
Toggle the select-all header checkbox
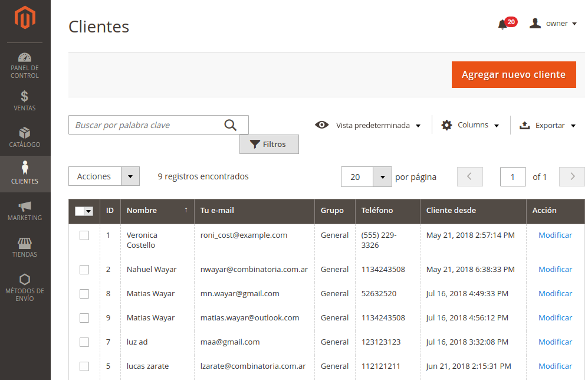pyautogui.click(x=79, y=211)
